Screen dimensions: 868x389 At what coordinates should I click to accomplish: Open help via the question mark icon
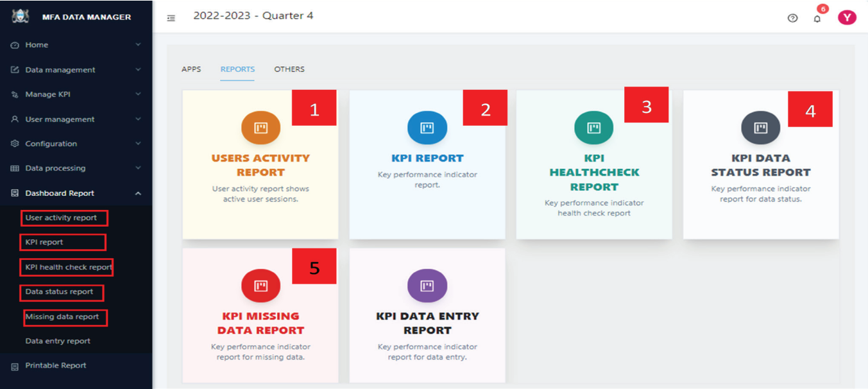(x=792, y=18)
